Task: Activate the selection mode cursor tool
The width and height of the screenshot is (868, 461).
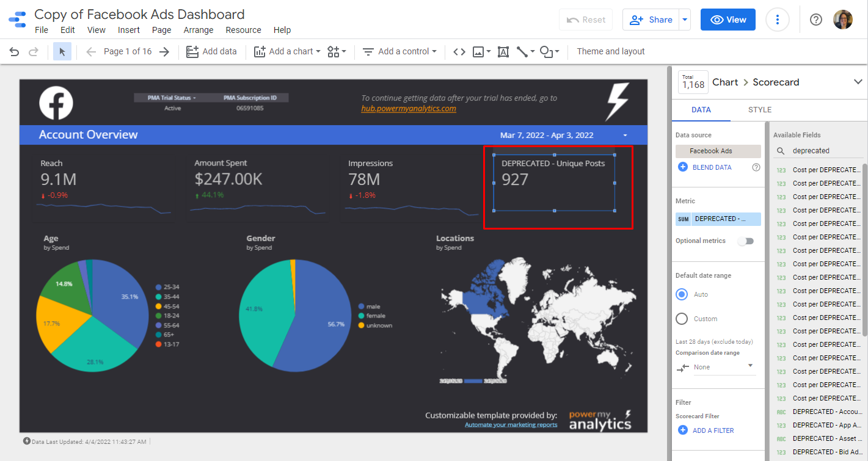Action: (62, 52)
